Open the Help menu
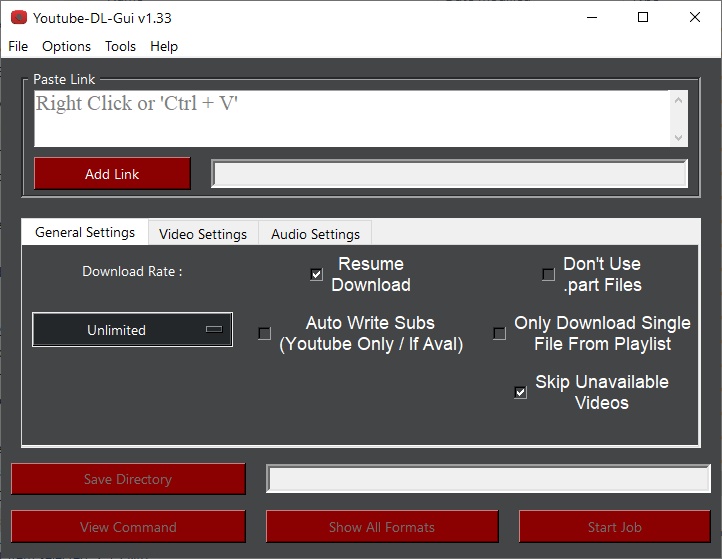Viewport: 722px width, 559px height. 164,47
